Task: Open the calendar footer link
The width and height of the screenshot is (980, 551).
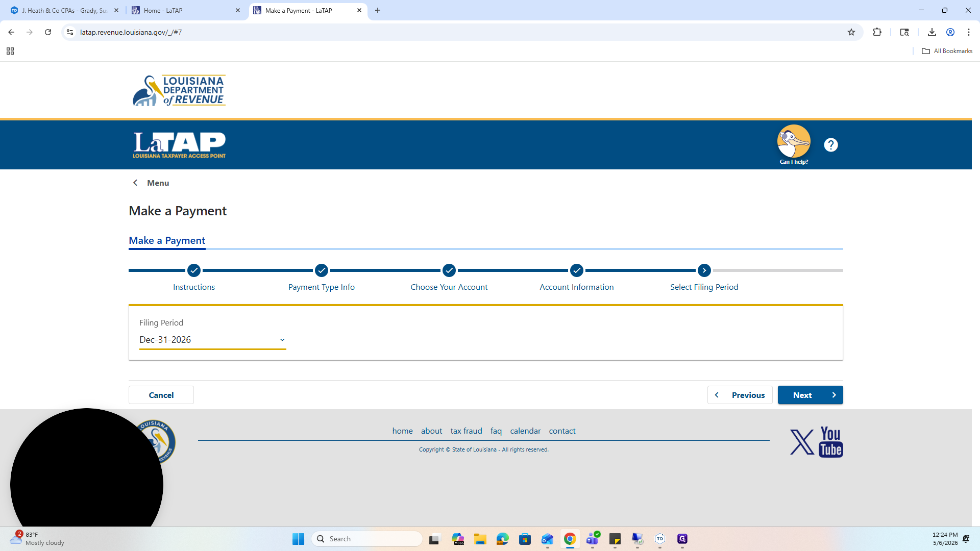Action: point(525,431)
